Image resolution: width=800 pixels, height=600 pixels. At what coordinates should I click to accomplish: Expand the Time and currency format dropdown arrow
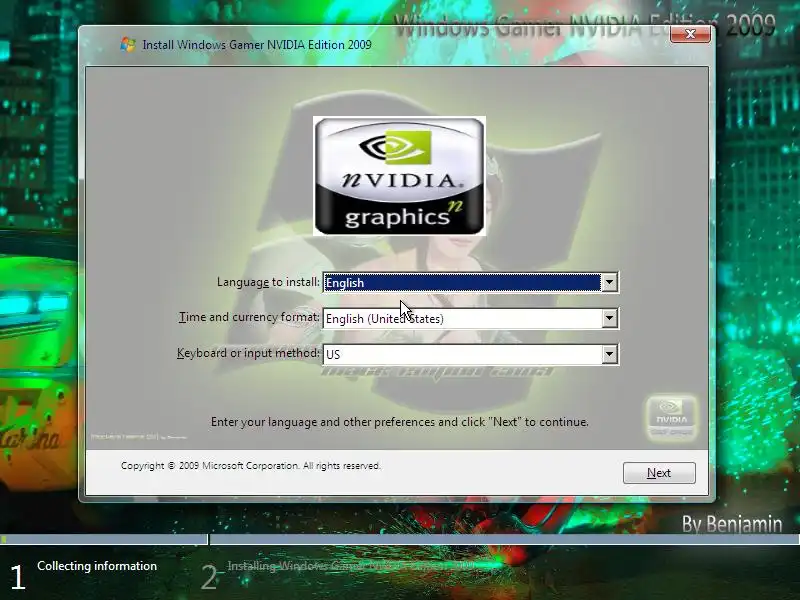pos(609,318)
